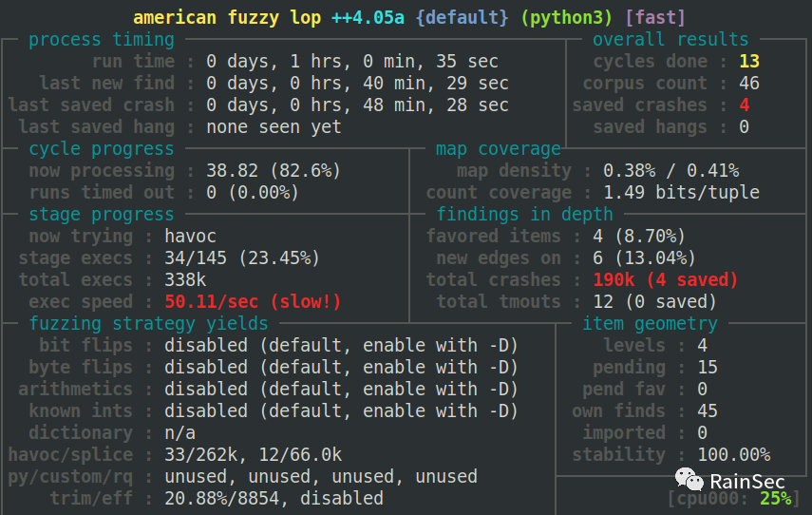Select total tmouts value '12 (0 saved)'
This screenshot has height=515, width=812.
[x=655, y=301]
